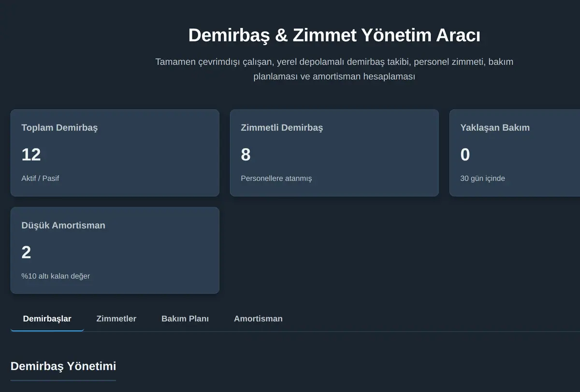The height and width of the screenshot is (392, 580).
Task: Open the Zimmetler tab
Action: point(116,319)
